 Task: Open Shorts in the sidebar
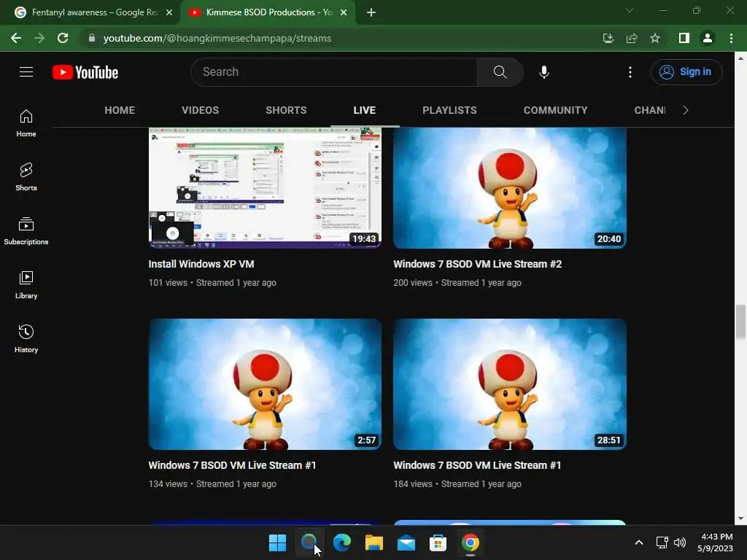(x=26, y=177)
